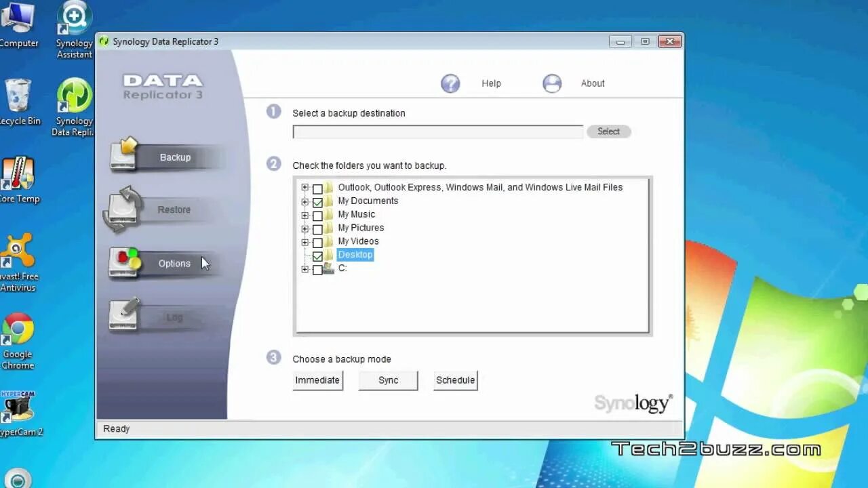The width and height of the screenshot is (868, 488).
Task: Expand the My Pictures folder tree
Action: (304, 228)
